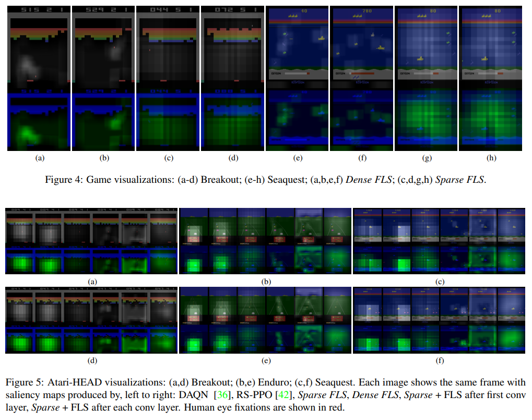This screenshot has width=532, height=420.
Task: Select Figure 4 panel (h) Seaquest image
Action: (x=491, y=78)
